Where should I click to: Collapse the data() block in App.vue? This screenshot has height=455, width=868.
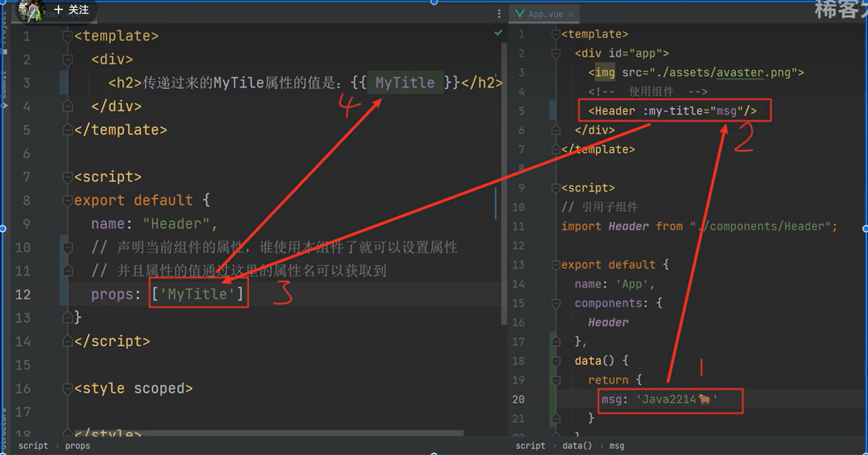pyautogui.click(x=556, y=361)
